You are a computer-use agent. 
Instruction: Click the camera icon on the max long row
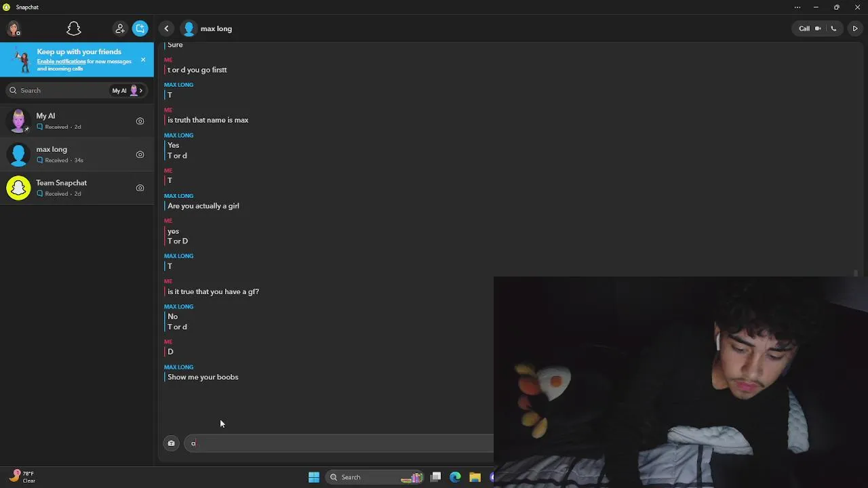[140, 155]
